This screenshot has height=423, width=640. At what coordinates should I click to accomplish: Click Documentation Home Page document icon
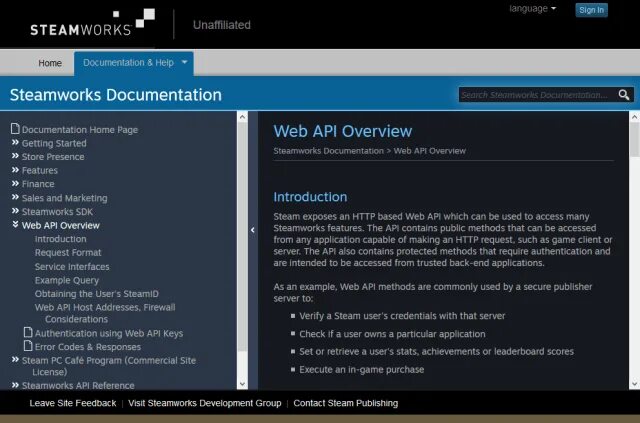[x=15, y=129]
